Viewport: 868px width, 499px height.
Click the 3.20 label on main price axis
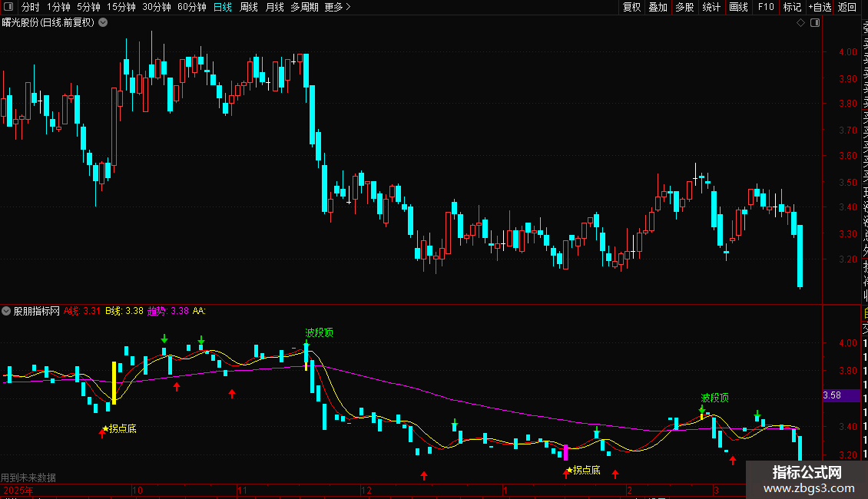[x=848, y=259]
